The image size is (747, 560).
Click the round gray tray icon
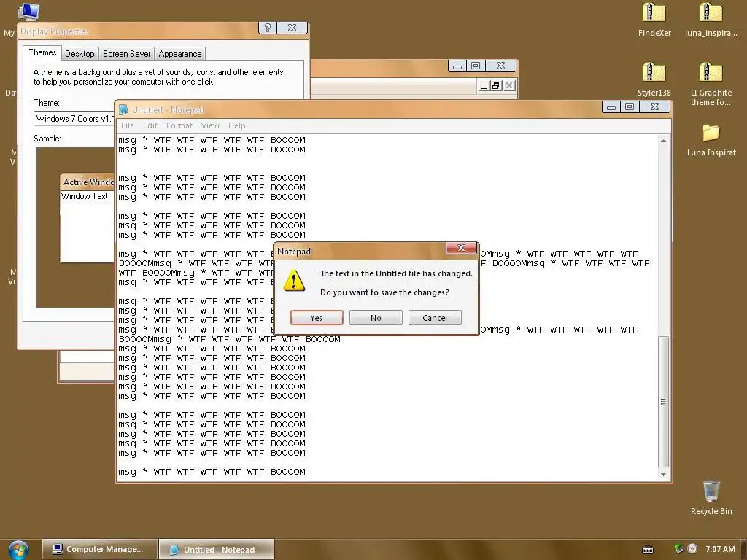tap(692, 548)
